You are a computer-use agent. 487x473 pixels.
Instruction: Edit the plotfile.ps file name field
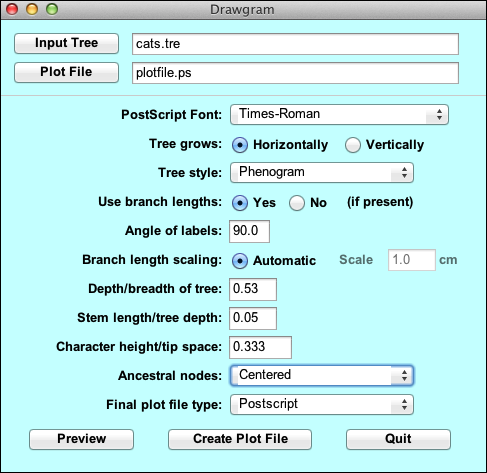(x=295, y=73)
